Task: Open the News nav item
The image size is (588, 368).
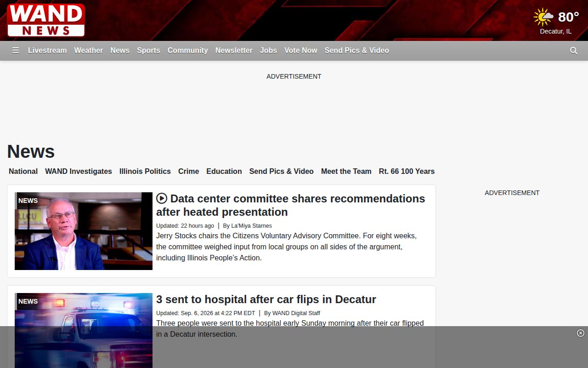Action: 120,50
